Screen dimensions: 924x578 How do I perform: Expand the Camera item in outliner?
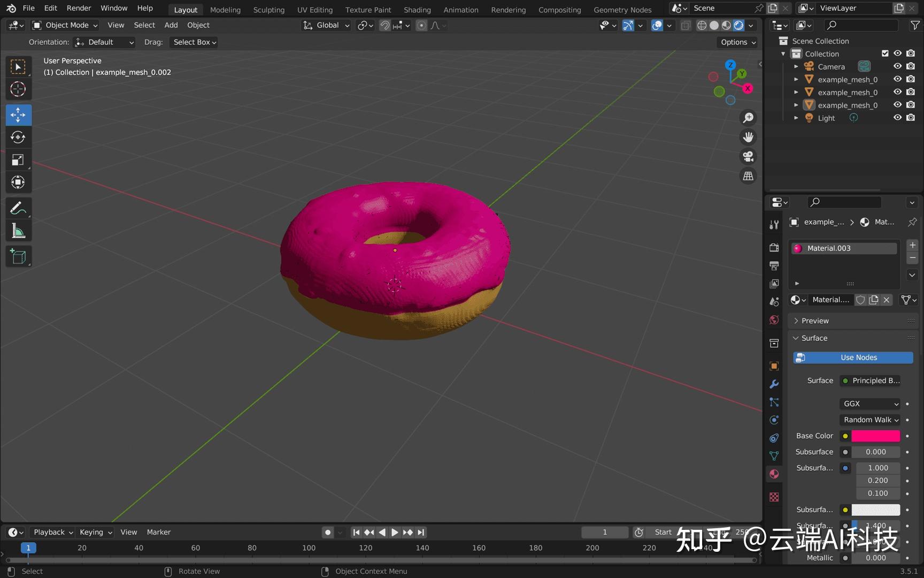796,66
